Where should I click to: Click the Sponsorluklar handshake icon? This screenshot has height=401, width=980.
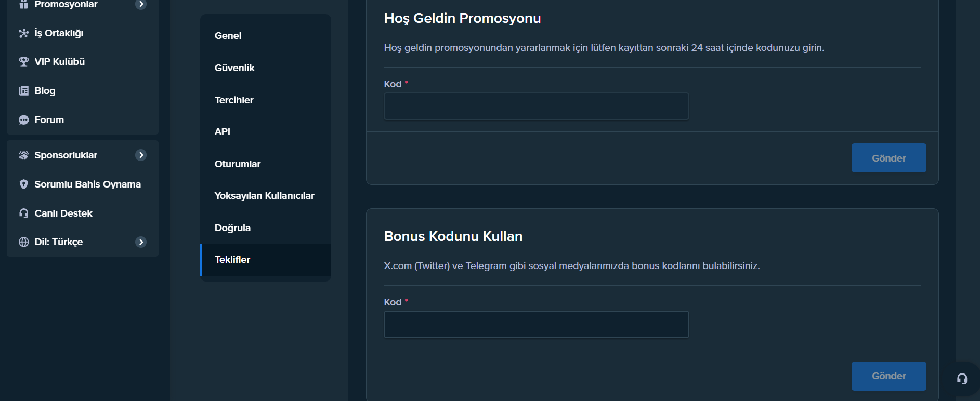pyautogui.click(x=23, y=155)
